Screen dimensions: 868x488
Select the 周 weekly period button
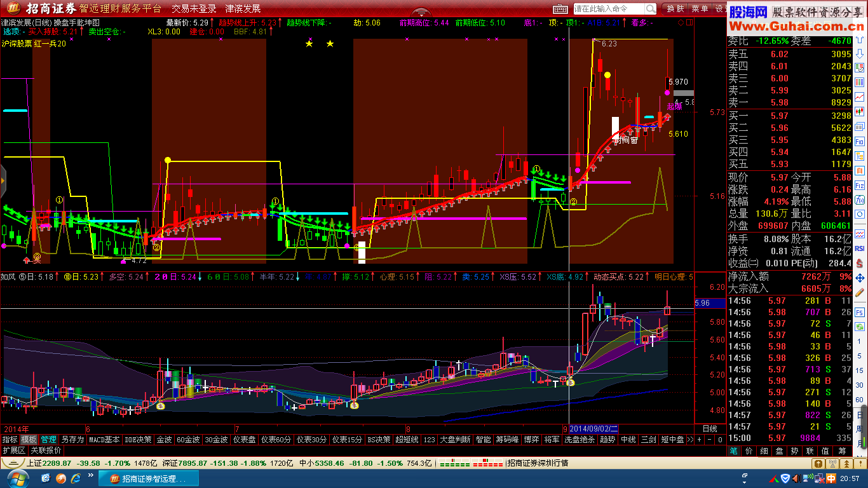[x=859, y=428]
